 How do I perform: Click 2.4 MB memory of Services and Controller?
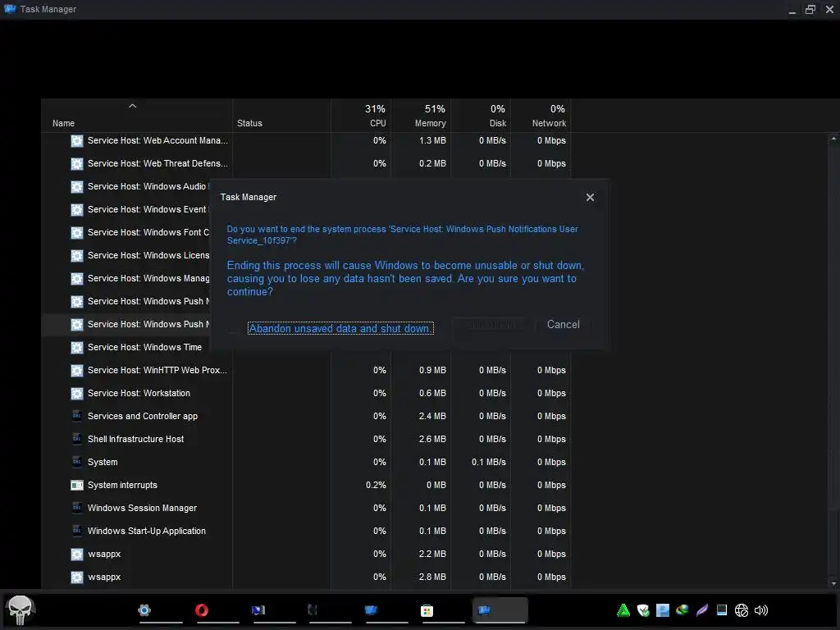(432, 416)
